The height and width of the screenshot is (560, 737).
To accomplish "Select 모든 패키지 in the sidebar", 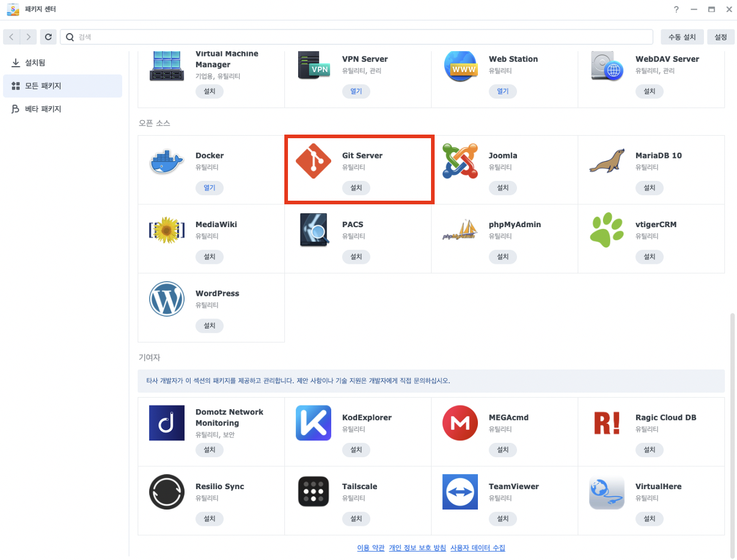I will (x=63, y=86).
